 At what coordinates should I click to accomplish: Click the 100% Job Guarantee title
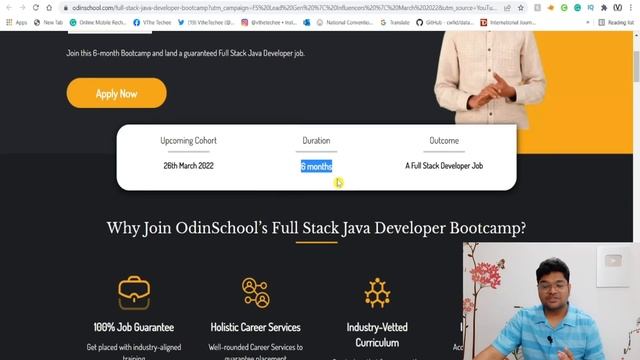[134, 327]
